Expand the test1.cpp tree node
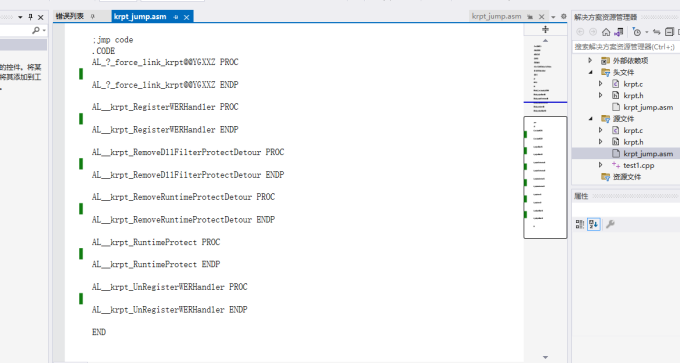Image resolution: width=680 pixels, height=363 pixels. click(x=601, y=165)
